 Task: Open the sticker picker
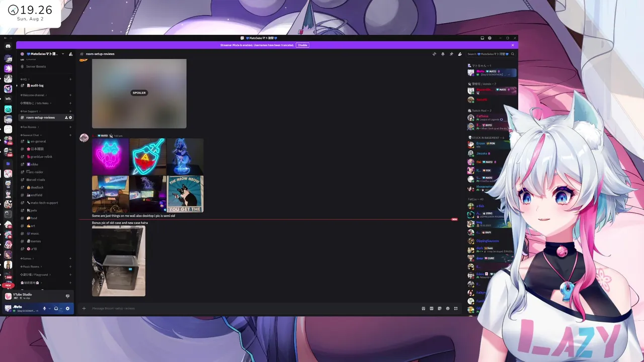click(x=439, y=308)
